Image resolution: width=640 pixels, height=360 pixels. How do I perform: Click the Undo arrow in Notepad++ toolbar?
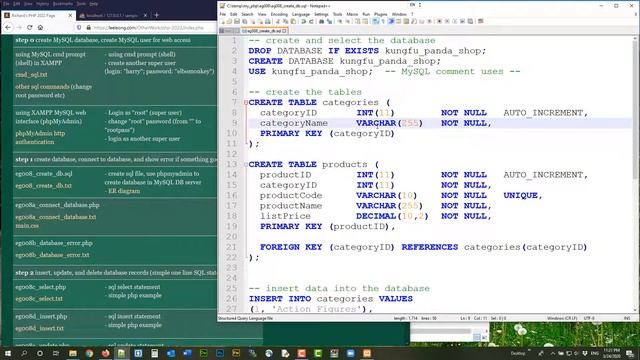(x=303, y=21)
